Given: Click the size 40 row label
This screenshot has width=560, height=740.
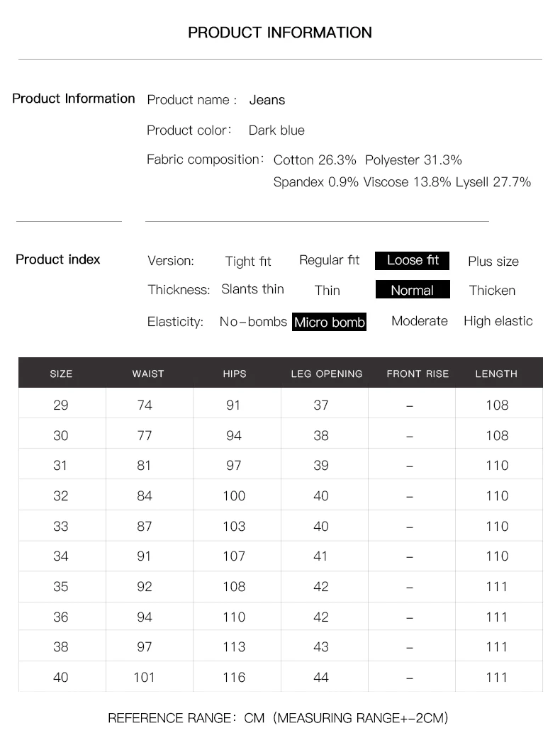Looking at the screenshot, I should point(61,677).
